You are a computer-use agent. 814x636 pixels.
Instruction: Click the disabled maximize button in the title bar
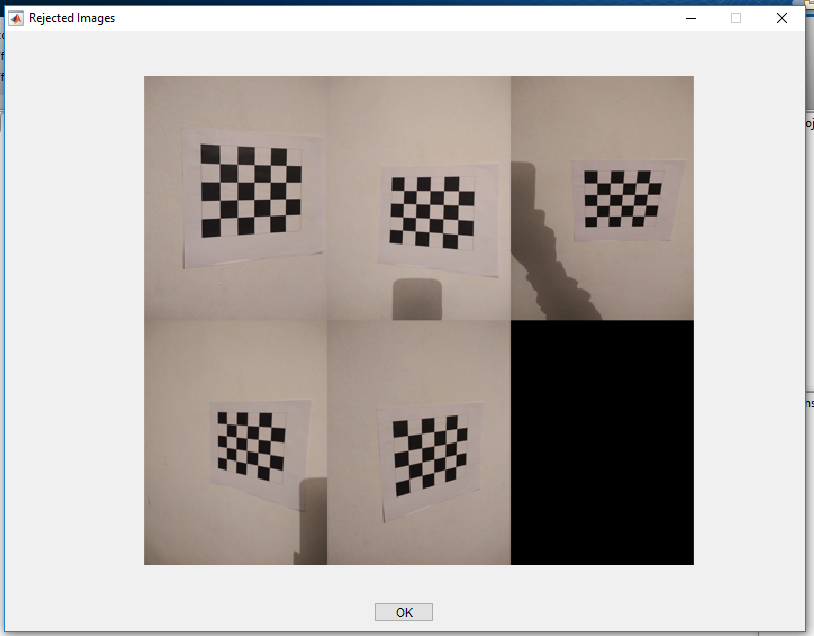(x=736, y=18)
